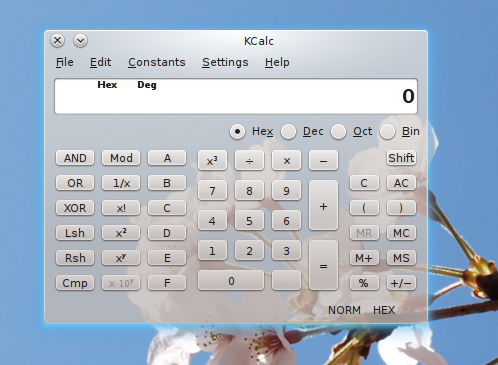This screenshot has width=498, height=365.
Task: Click digit 1 button
Action: [x=212, y=250]
